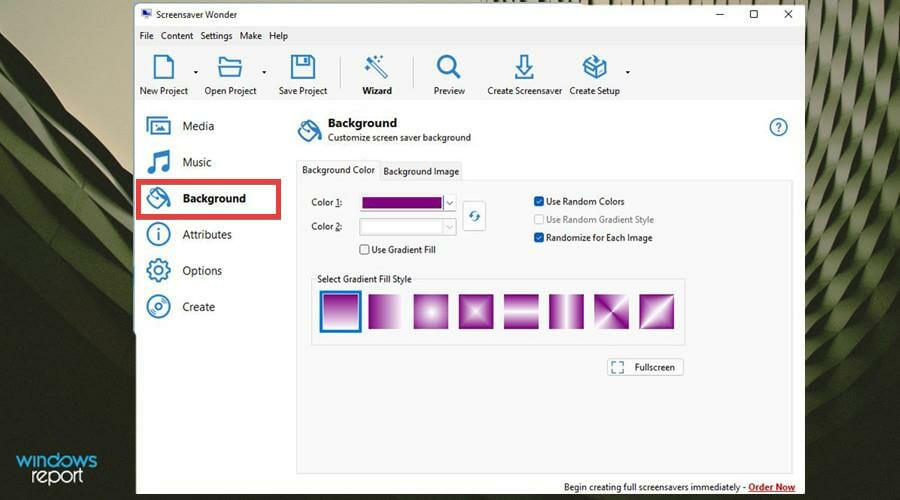The height and width of the screenshot is (500, 900).
Task: Open the Color 1 dropdown arrow
Action: coord(449,203)
